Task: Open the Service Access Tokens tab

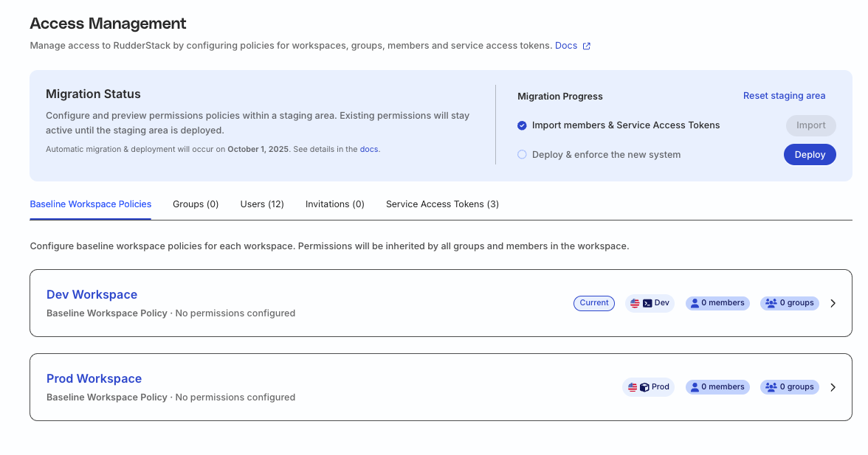Action: click(441, 204)
